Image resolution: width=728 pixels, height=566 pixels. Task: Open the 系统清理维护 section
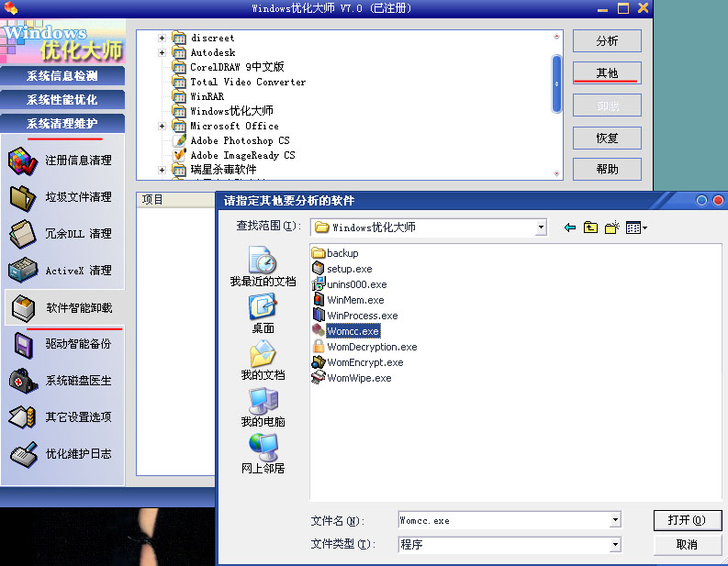[62, 124]
